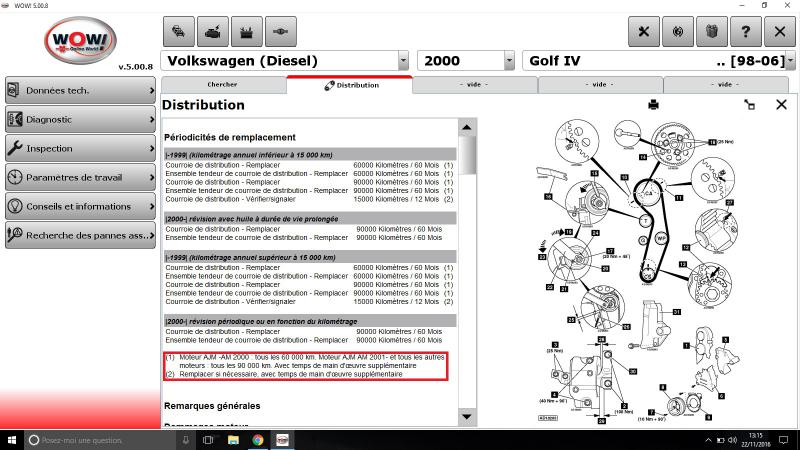Click the Distribution page title
800x450 pixels.
tap(203, 105)
